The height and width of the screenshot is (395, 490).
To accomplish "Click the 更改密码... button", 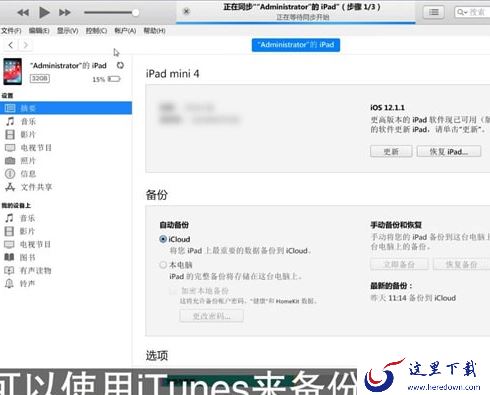I will point(212,316).
